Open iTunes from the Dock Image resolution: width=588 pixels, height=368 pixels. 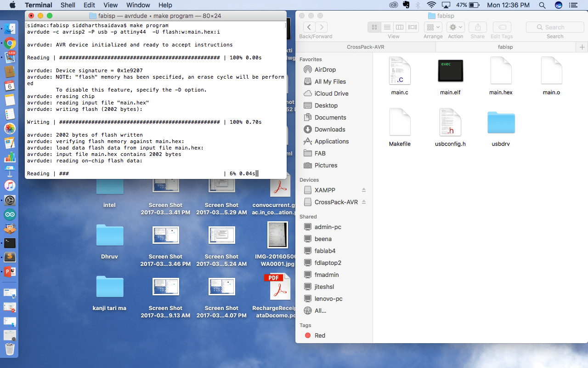coord(10,186)
